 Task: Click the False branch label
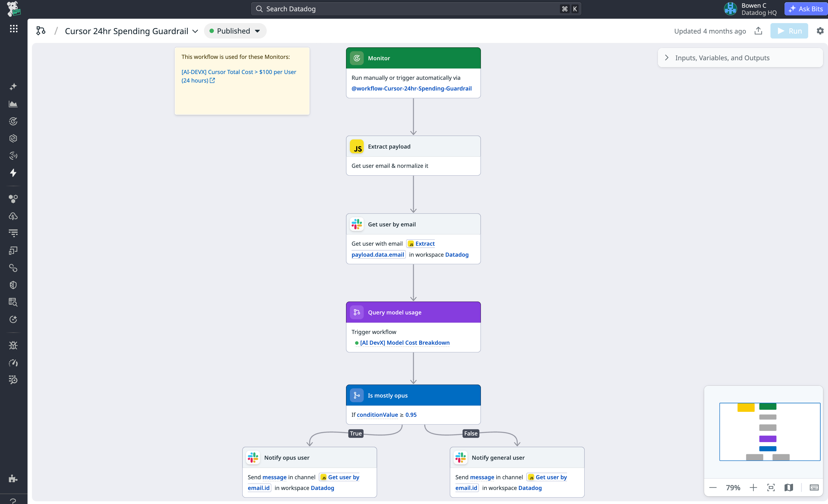(x=470, y=434)
